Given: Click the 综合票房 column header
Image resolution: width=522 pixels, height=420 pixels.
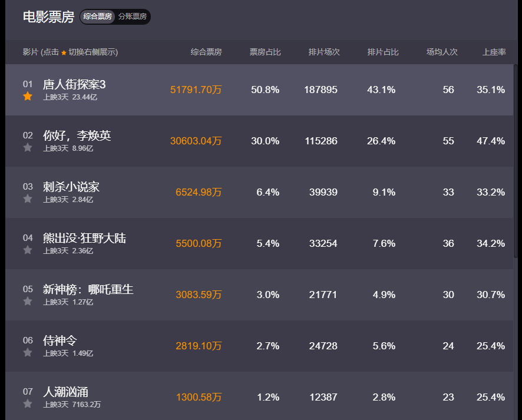Looking at the screenshot, I should point(206,52).
